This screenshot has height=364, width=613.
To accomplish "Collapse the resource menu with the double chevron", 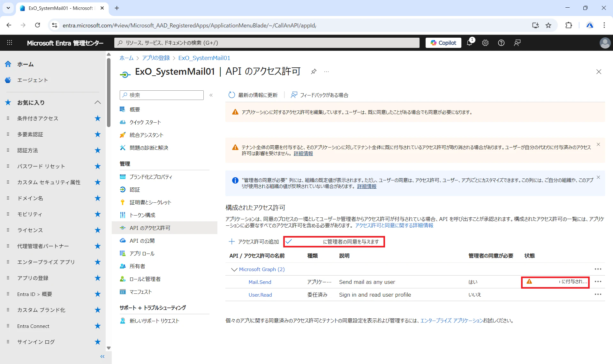I will (211, 95).
